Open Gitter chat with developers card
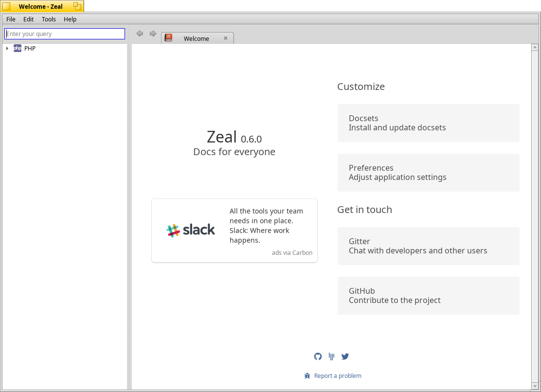The width and height of the screenshot is (541, 392). coord(429,246)
